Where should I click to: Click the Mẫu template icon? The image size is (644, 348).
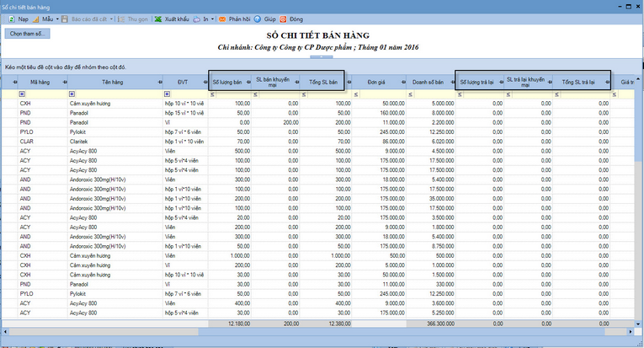click(x=35, y=19)
